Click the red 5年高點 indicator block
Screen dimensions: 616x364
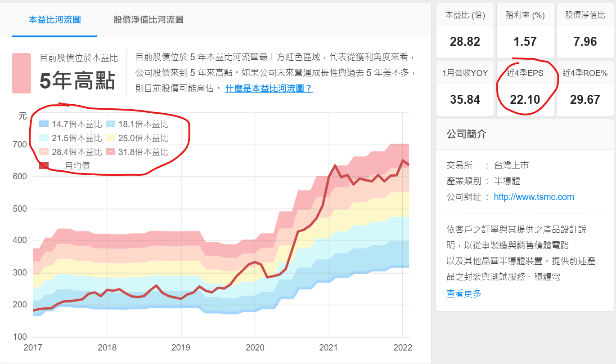point(22,73)
